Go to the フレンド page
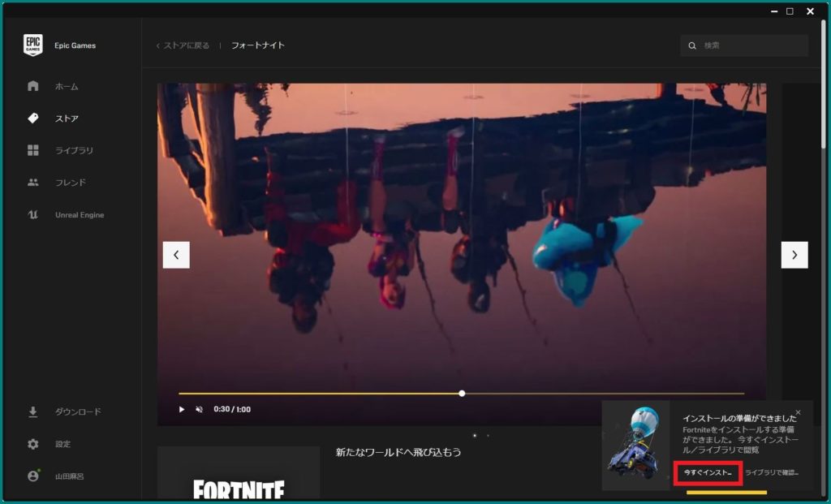Viewport: 831px width, 504px height. click(x=71, y=183)
